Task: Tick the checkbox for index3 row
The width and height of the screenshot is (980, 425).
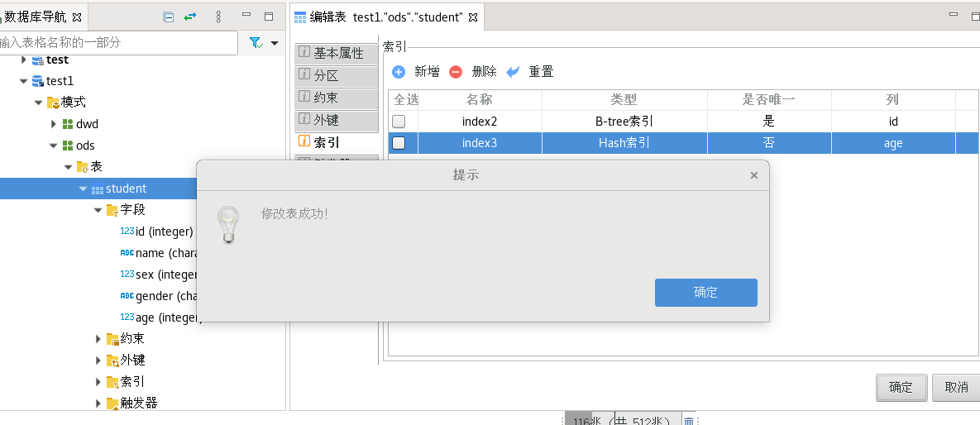Action: click(399, 143)
